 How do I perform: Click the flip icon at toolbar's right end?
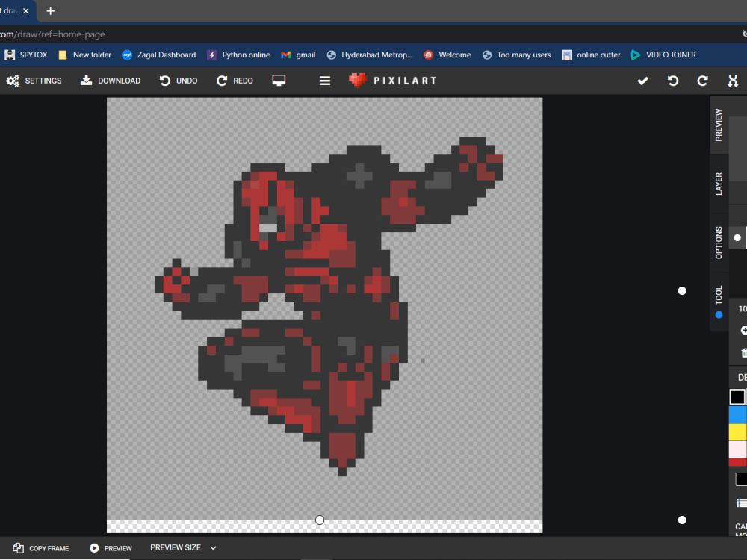point(733,81)
